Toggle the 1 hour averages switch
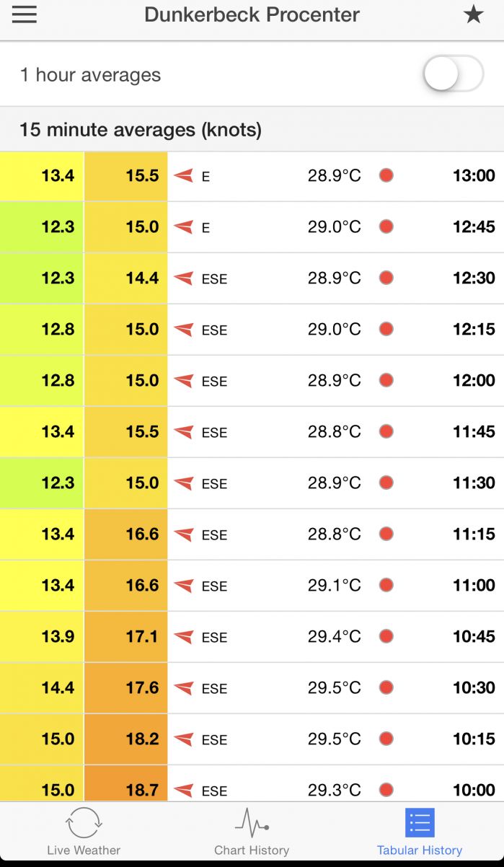The height and width of the screenshot is (867, 504). pyautogui.click(x=453, y=74)
